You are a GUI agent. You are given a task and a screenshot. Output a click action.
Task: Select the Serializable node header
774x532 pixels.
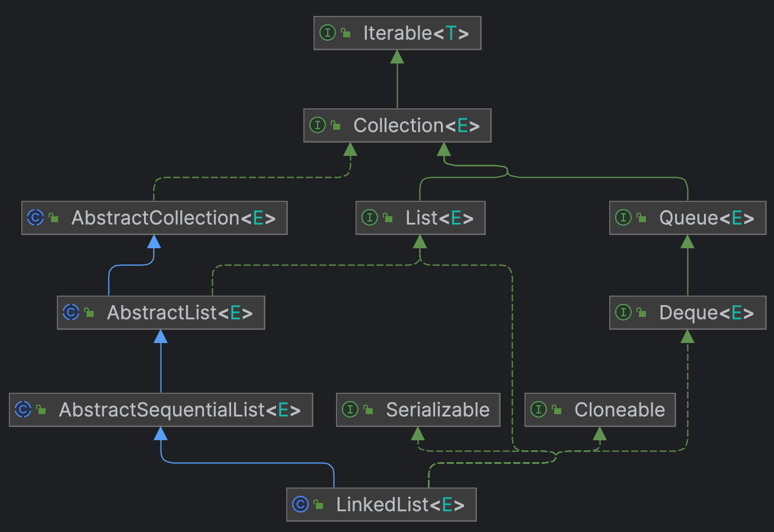(418, 410)
